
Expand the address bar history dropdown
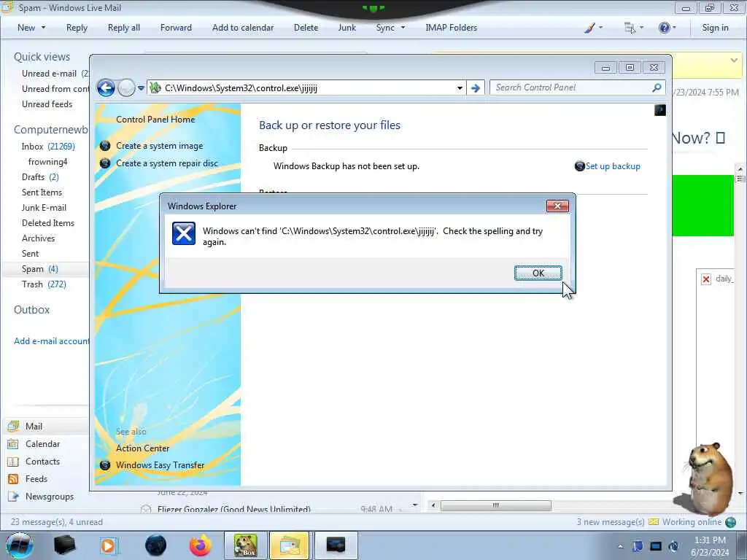tap(460, 88)
